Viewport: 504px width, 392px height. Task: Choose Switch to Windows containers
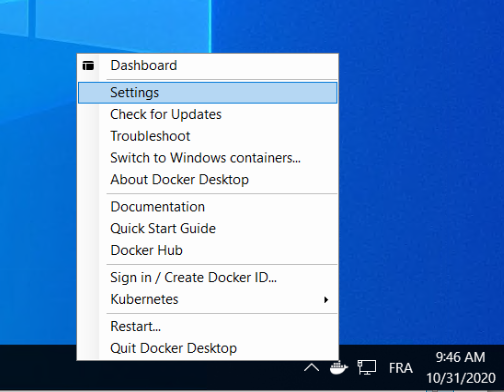[208, 158]
